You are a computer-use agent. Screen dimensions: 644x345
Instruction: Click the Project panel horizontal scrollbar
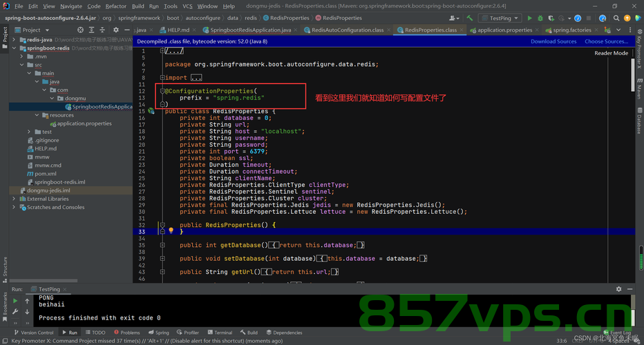click(x=43, y=281)
